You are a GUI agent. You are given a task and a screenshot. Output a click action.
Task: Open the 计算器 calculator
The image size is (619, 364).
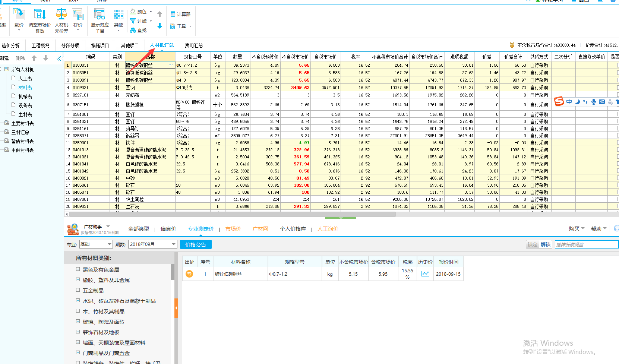point(180,14)
